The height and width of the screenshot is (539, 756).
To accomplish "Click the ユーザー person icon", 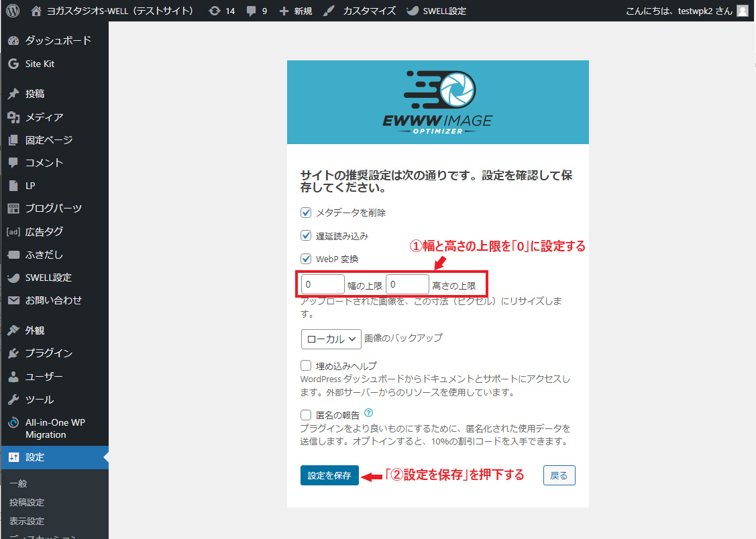I will click(13, 376).
